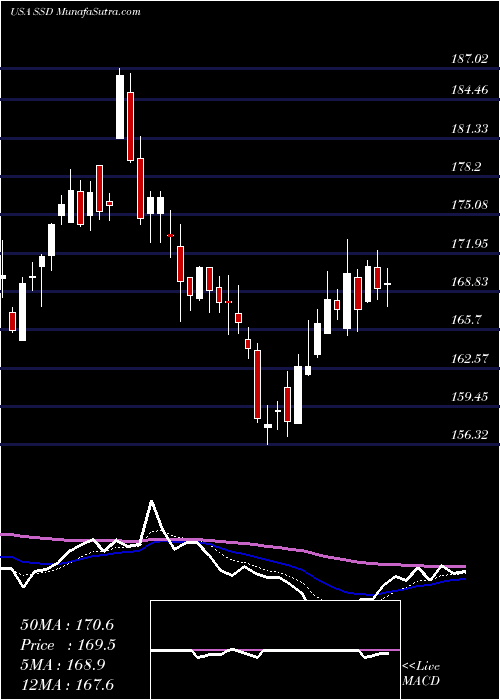Image resolution: width=500 pixels, height=700 pixels.
Task: Click the 159.45 price level label
Action: (469, 396)
